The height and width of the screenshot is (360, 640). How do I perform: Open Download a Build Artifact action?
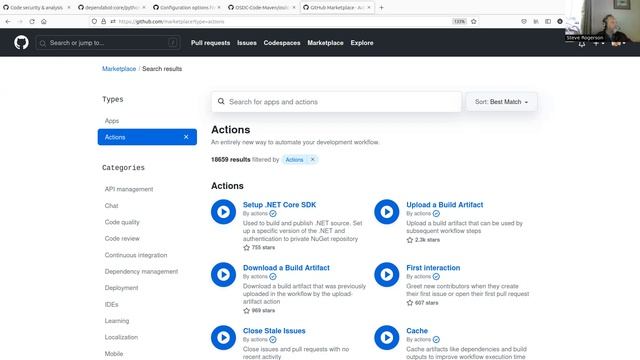click(286, 268)
